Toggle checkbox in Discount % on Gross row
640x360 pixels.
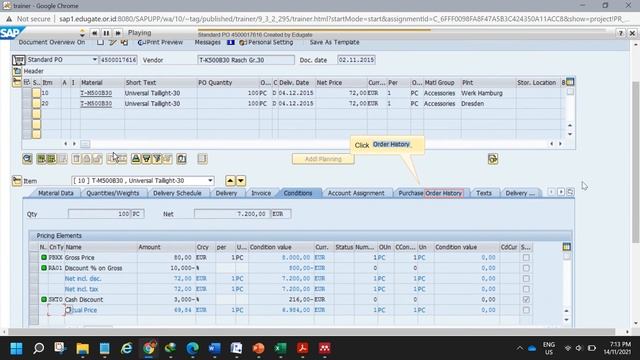(526, 268)
